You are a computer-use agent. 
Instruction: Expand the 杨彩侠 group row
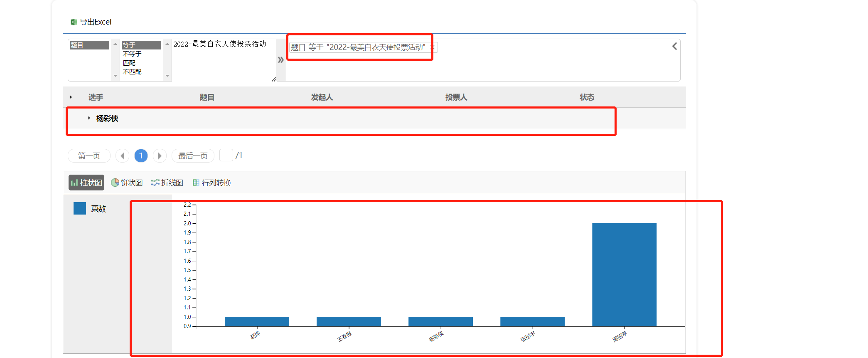tap(89, 118)
